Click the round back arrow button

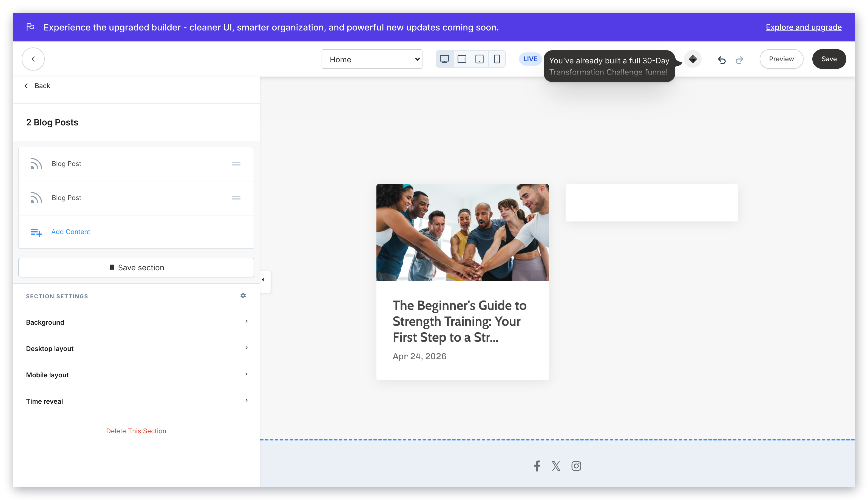[33, 59]
